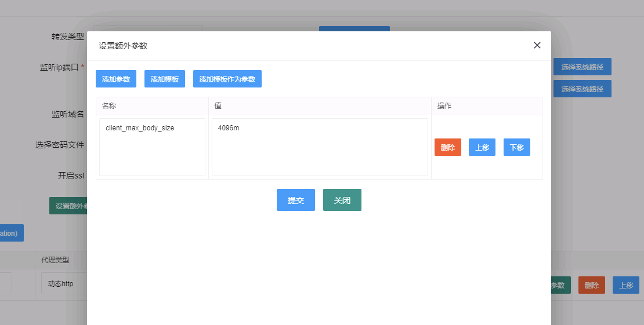Click the 添加参数 button
The image size is (644, 325).
click(116, 79)
